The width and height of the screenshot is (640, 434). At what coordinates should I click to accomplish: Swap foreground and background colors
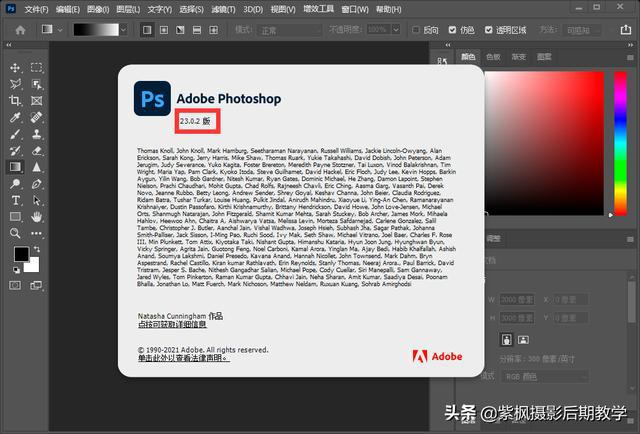click(x=37, y=249)
